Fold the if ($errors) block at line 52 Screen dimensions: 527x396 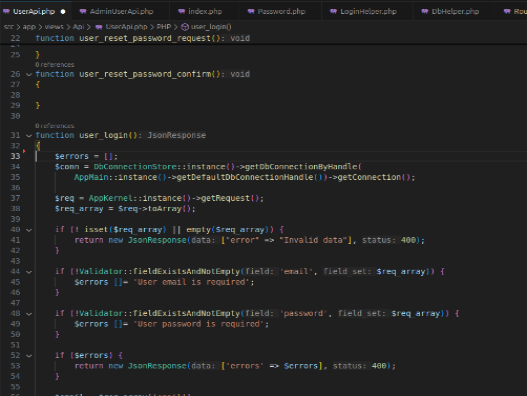[x=29, y=356]
